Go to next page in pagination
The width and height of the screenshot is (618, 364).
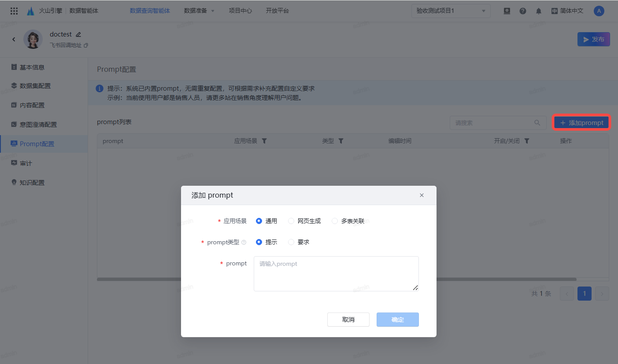(x=602, y=294)
